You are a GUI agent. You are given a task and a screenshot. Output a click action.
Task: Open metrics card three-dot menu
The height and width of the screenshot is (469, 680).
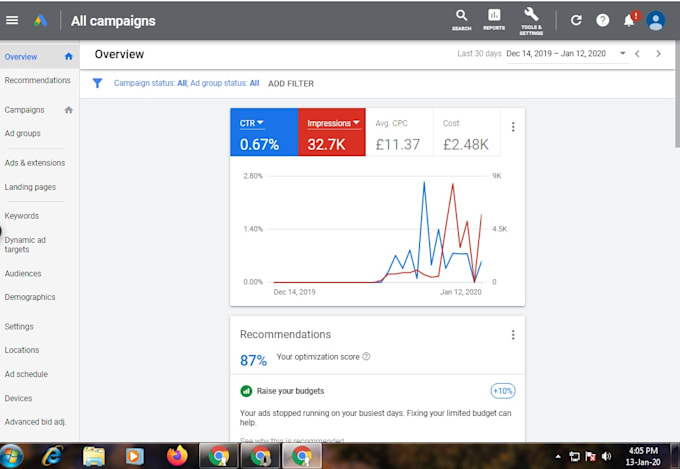coord(513,127)
